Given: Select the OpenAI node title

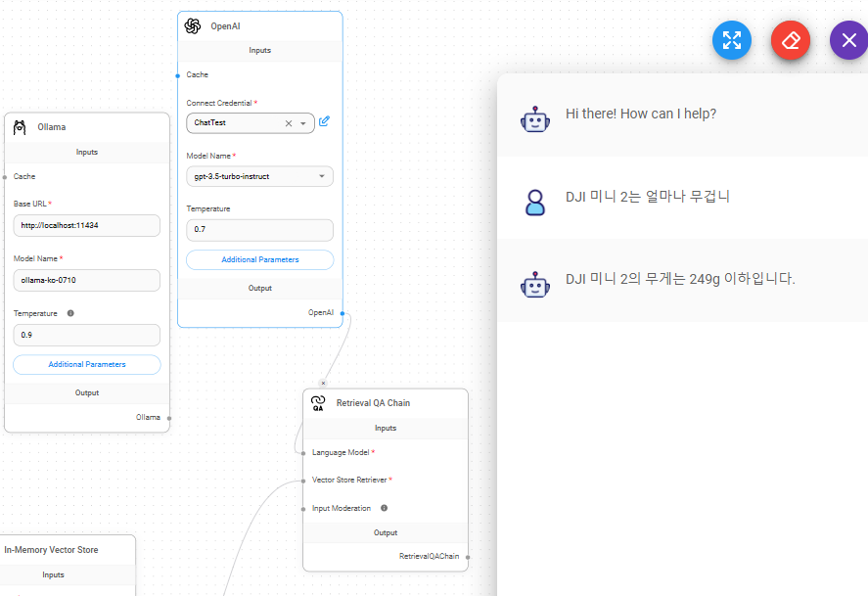Looking at the screenshot, I should (225, 26).
